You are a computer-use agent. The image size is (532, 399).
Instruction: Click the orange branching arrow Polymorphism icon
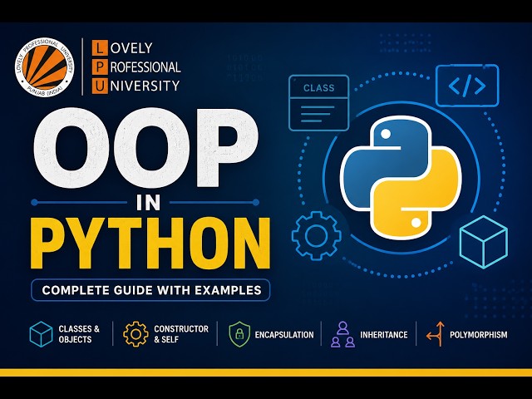click(436, 334)
